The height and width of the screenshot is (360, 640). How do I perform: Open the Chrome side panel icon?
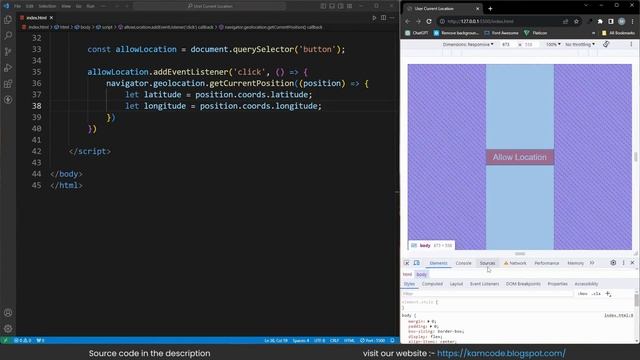pos(611,21)
